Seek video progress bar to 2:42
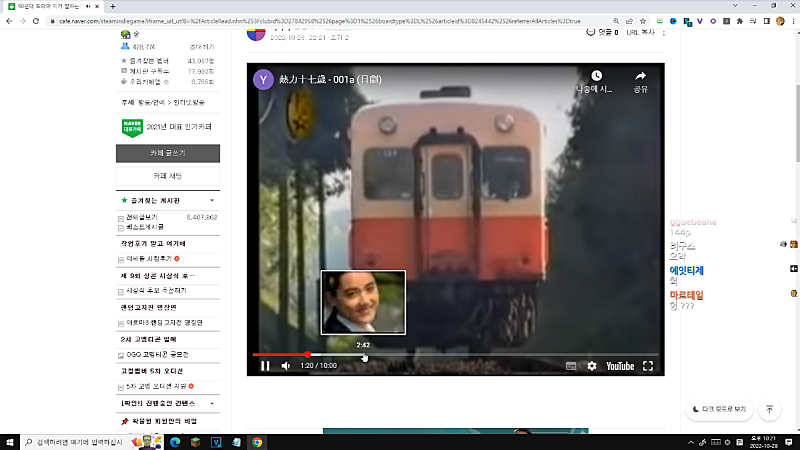The image size is (800, 450). 363,354
